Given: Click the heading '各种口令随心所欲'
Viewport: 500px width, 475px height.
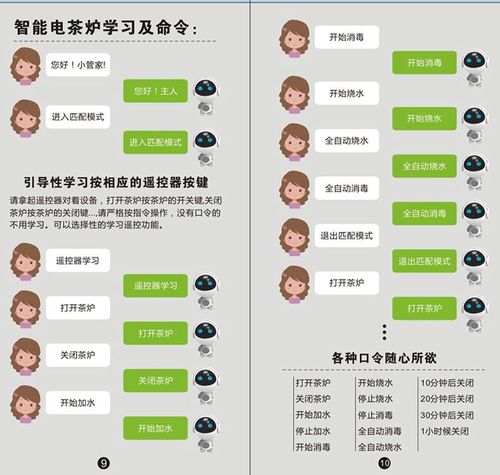Looking at the screenshot, I should tap(384, 358).
